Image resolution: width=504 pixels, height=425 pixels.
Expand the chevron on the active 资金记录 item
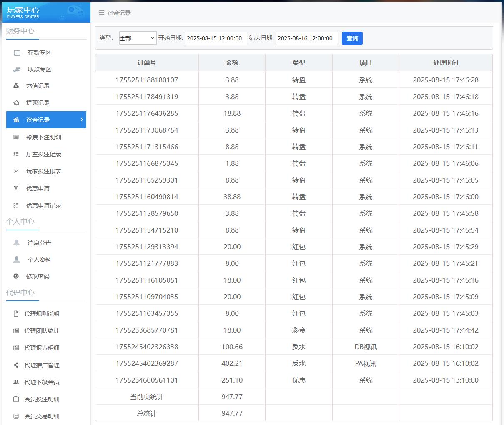81,120
